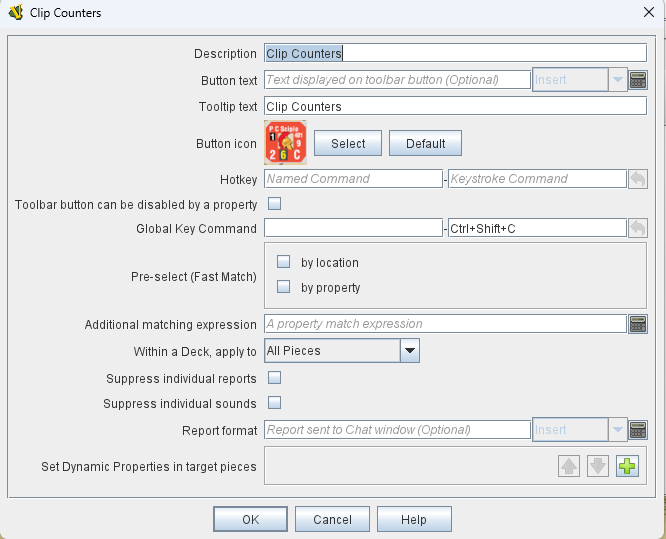The width and height of the screenshot is (666, 539).
Task: Undo the Global Key Command change
Action: (638, 228)
